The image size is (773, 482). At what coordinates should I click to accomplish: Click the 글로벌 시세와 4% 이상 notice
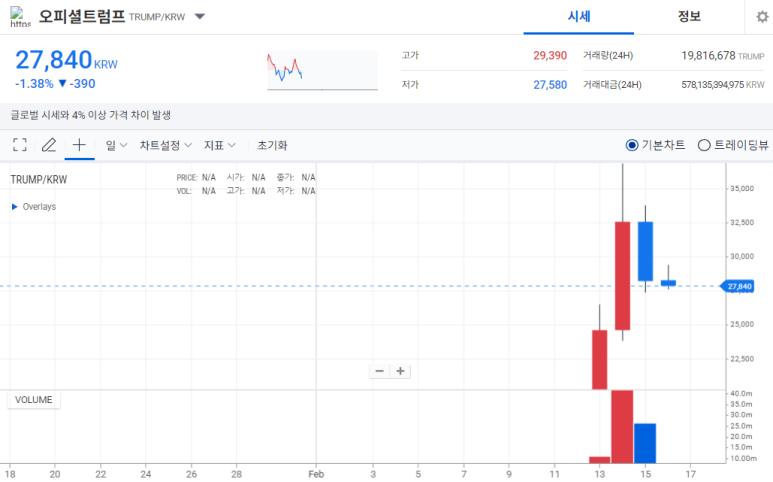[x=91, y=115]
